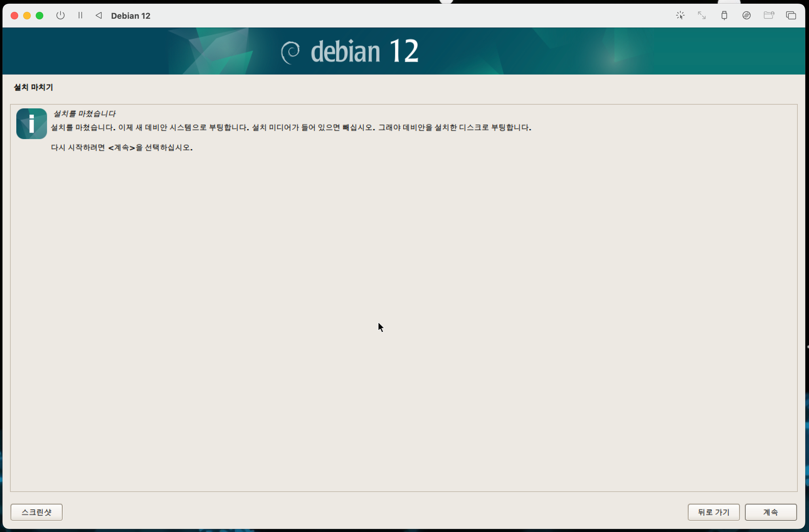Click the Debian 12 window title

131,16
